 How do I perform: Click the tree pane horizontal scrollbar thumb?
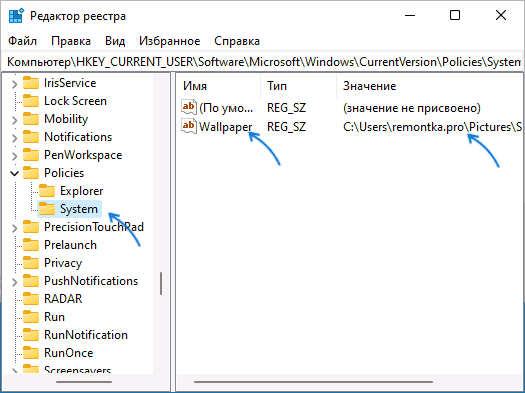pyautogui.click(x=84, y=382)
